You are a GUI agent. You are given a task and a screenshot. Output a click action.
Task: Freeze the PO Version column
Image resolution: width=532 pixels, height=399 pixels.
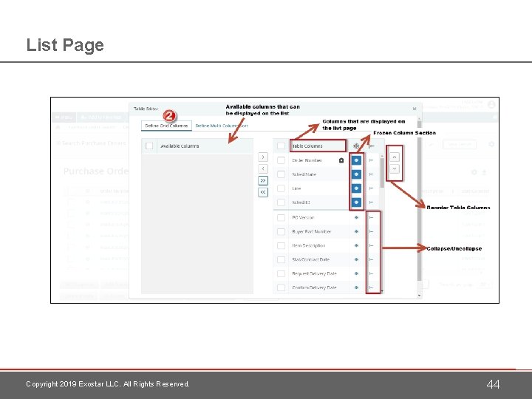(356, 217)
